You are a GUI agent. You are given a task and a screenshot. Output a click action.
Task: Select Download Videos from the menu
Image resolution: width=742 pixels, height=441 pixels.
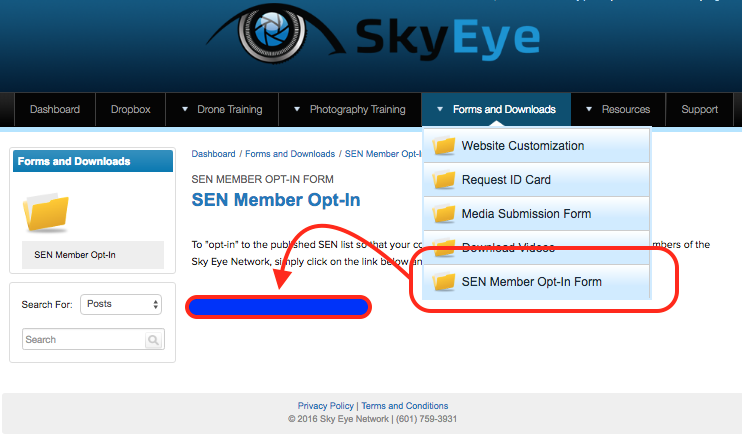pos(537,247)
